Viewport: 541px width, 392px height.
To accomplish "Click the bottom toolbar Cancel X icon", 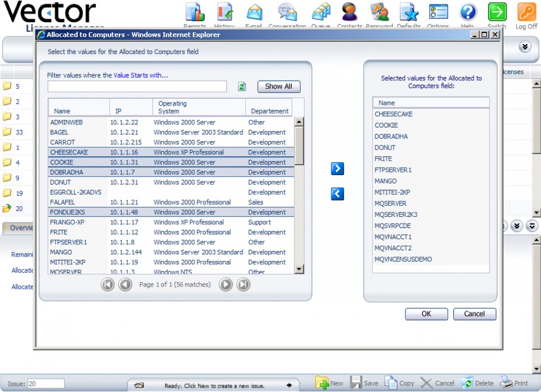I will [427, 383].
